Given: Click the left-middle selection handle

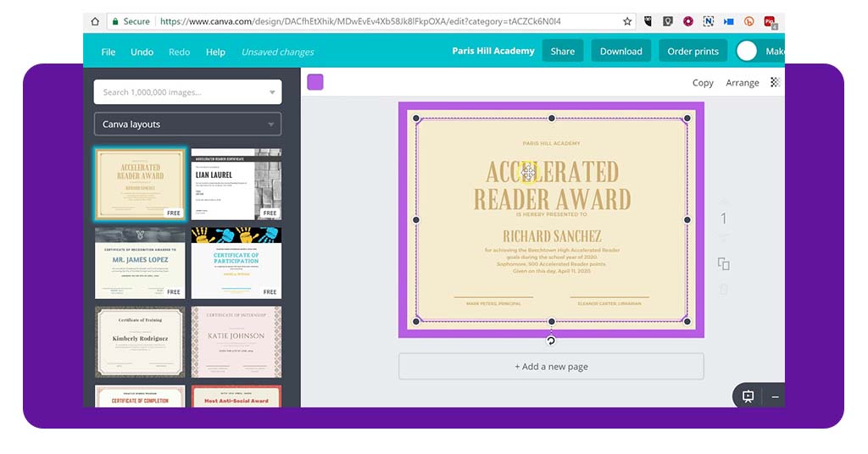Looking at the screenshot, I should 416,219.
